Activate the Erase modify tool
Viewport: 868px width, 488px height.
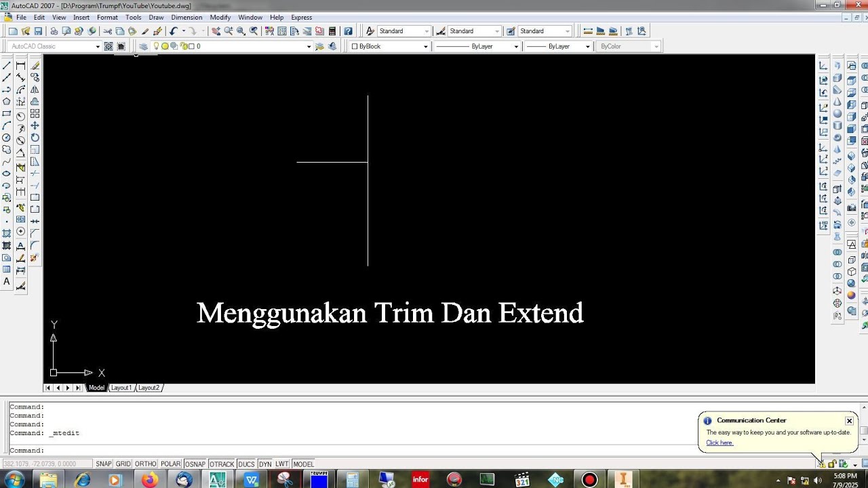35,66
